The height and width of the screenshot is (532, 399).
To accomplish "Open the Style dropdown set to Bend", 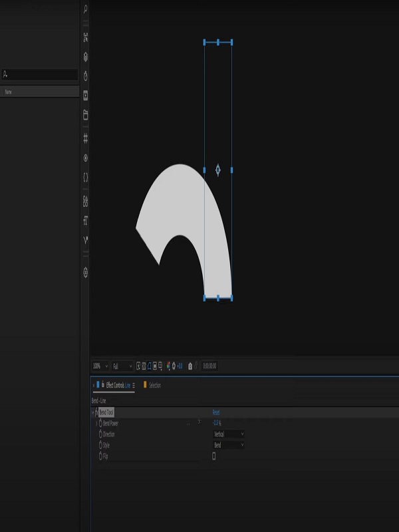I will click(x=229, y=445).
